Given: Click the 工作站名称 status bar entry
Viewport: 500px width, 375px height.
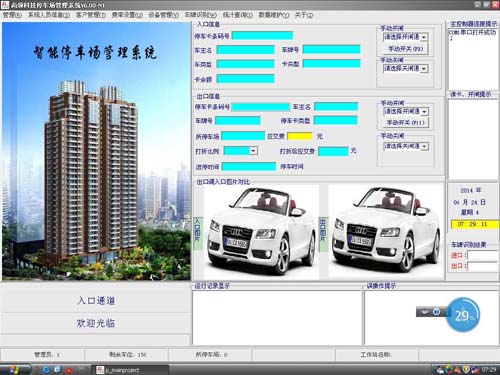Looking at the screenshot, I should coord(376,355).
